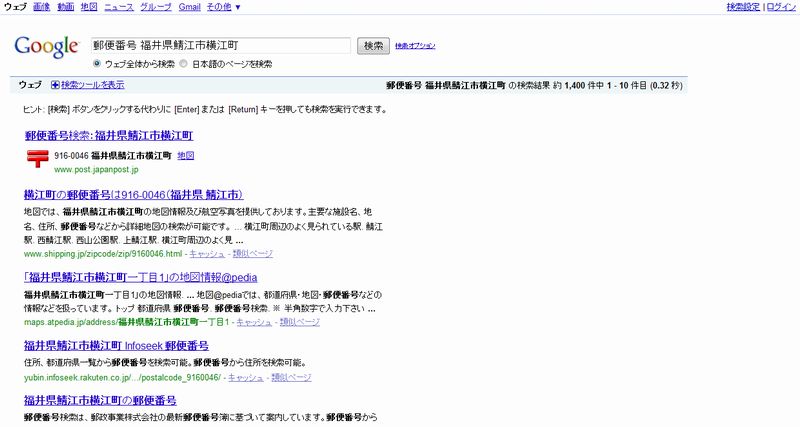Select the 日本語のページを検索 radio button
The image size is (800, 427).
[184, 64]
